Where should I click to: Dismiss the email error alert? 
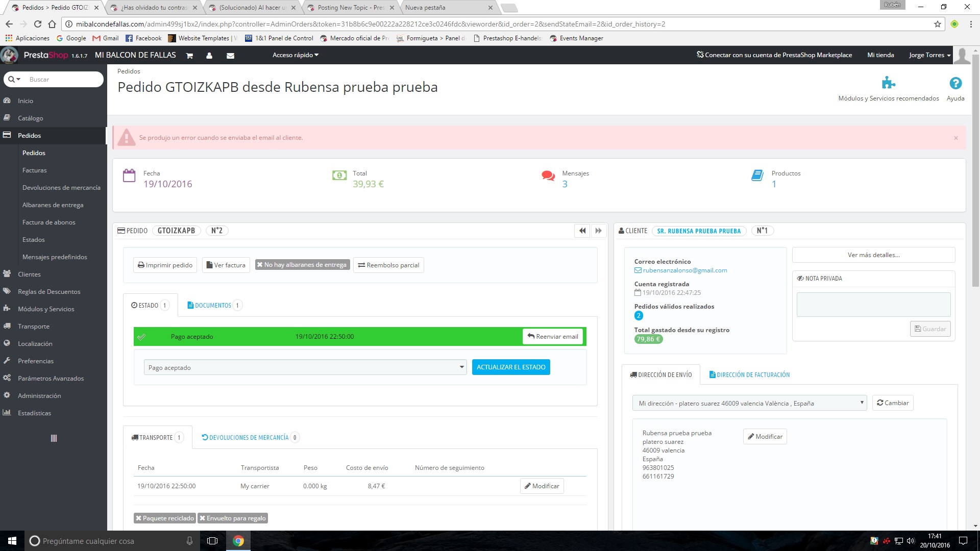pyautogui.click(x=956, y=138)
